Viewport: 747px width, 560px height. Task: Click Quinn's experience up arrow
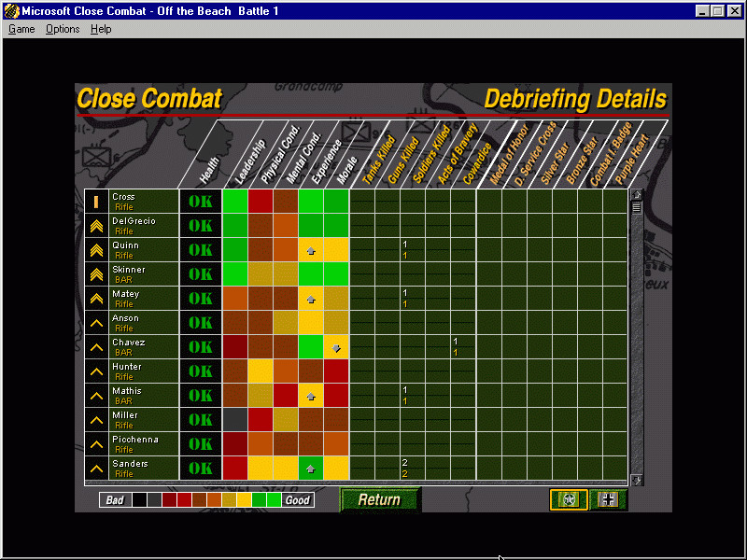point(311,250)
